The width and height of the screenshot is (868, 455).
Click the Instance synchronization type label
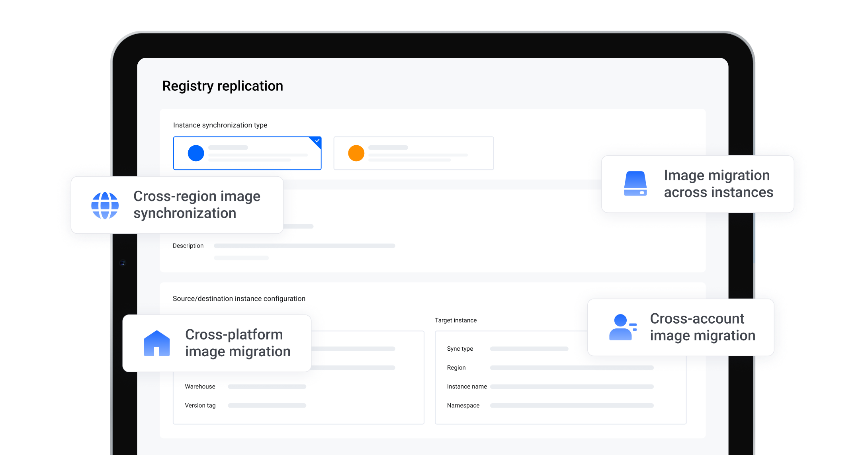(x=220, y=125)
